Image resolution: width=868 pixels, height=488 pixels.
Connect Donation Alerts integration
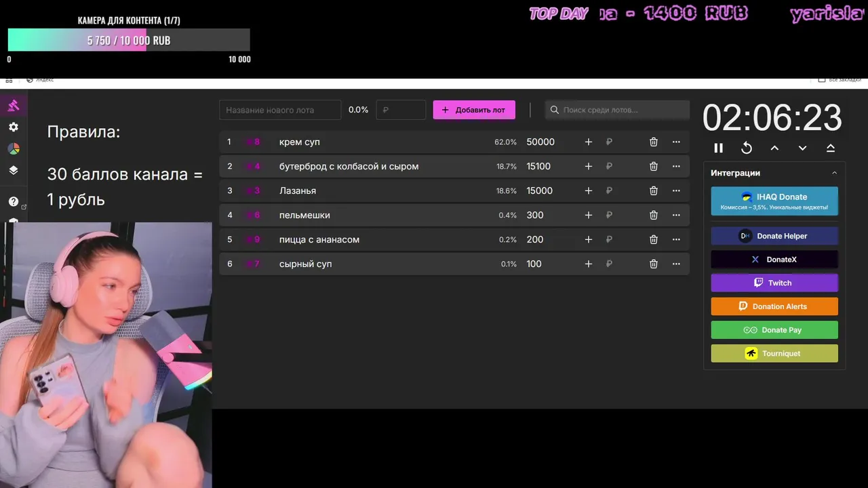click(x=774, y=306)
